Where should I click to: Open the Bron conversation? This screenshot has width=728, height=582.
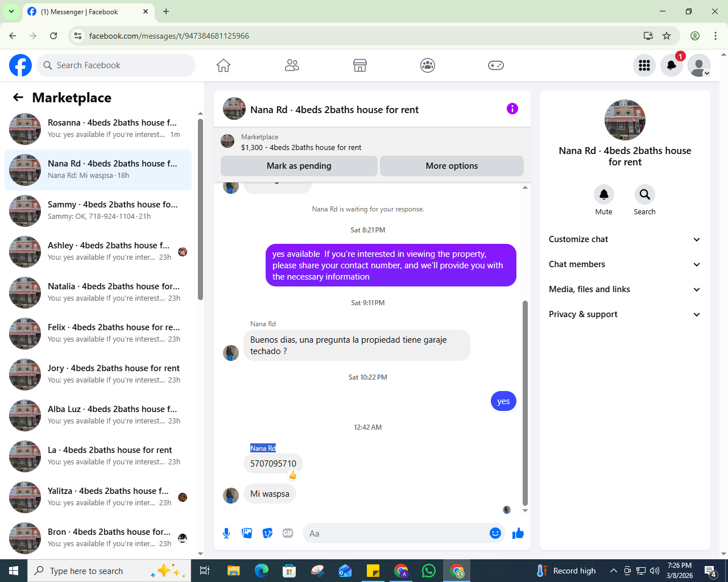98,538
